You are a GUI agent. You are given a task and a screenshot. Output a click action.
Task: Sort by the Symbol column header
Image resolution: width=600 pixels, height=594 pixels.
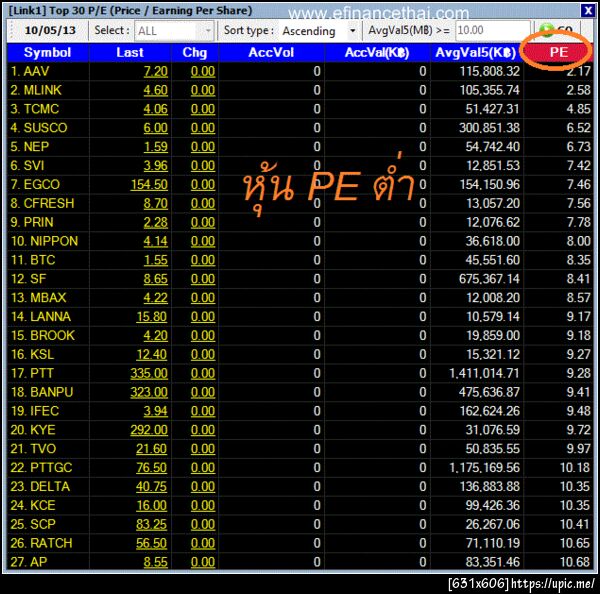[48, 52]
